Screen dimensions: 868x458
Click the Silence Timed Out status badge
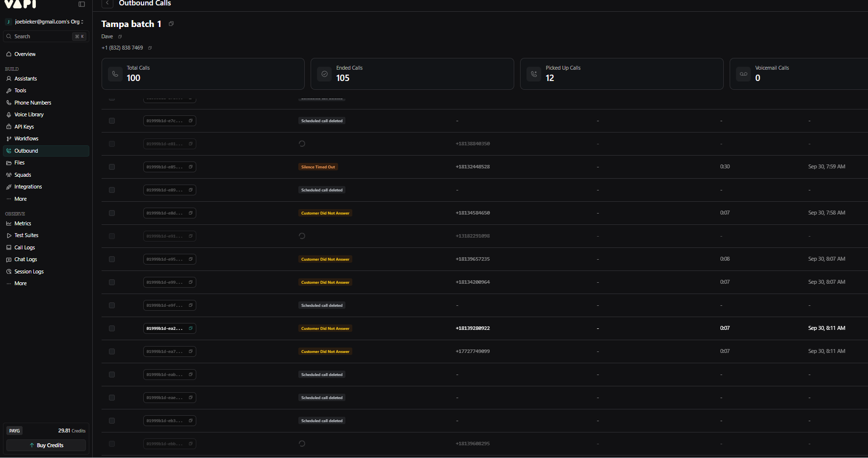coord(318,167)
